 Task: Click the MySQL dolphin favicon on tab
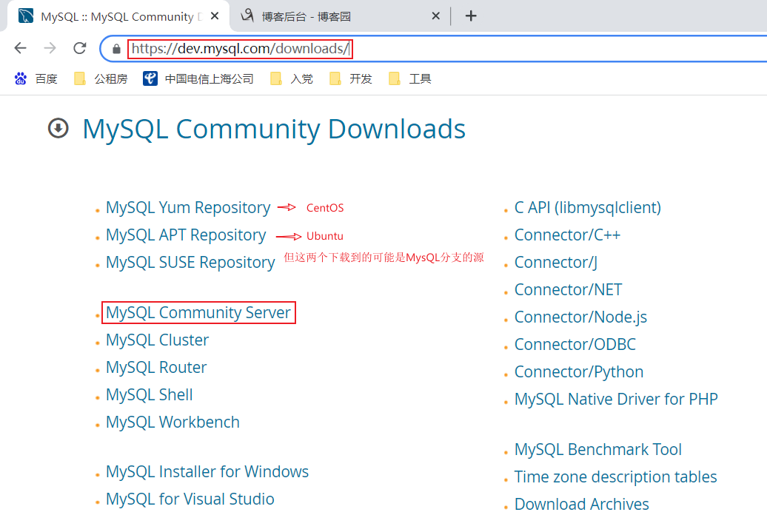pyautogui.click(x=26, y=16)
